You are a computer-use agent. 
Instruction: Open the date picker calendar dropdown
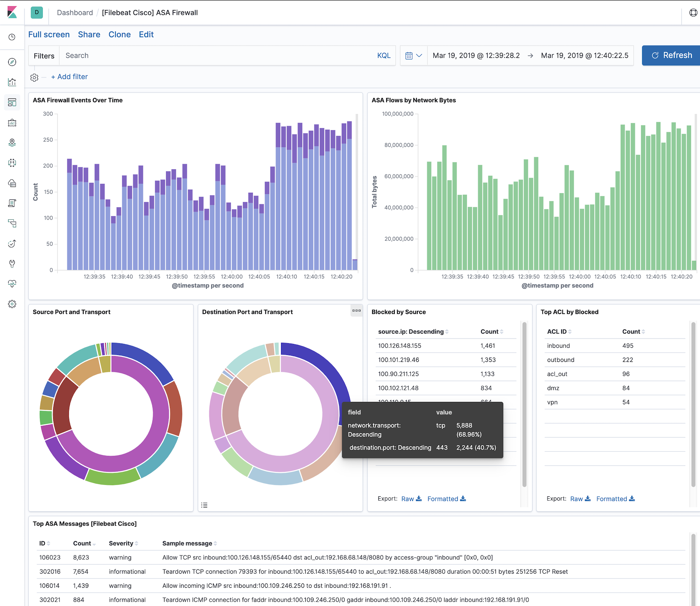[413, 55]
